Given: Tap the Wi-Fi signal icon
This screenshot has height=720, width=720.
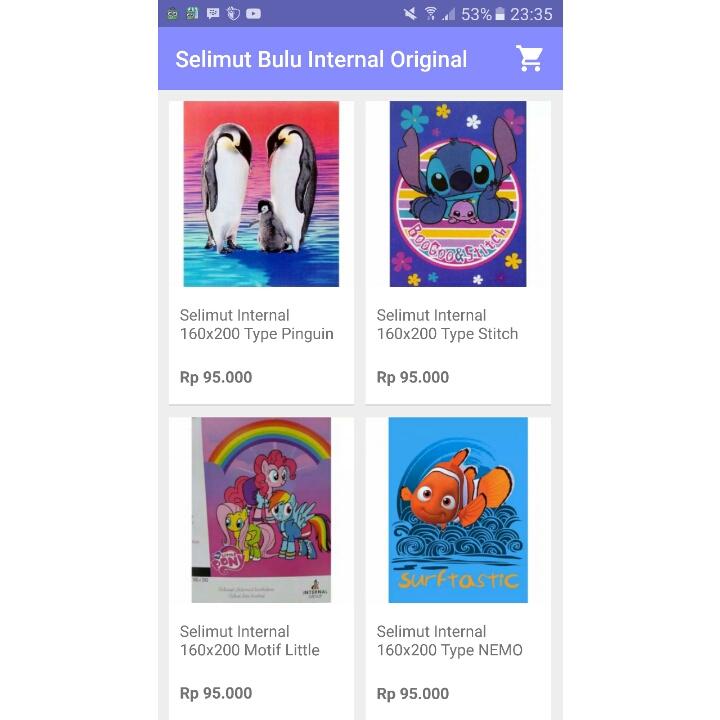Looking at the screenshot, I should pyautogui.click(x=431, y=14).
